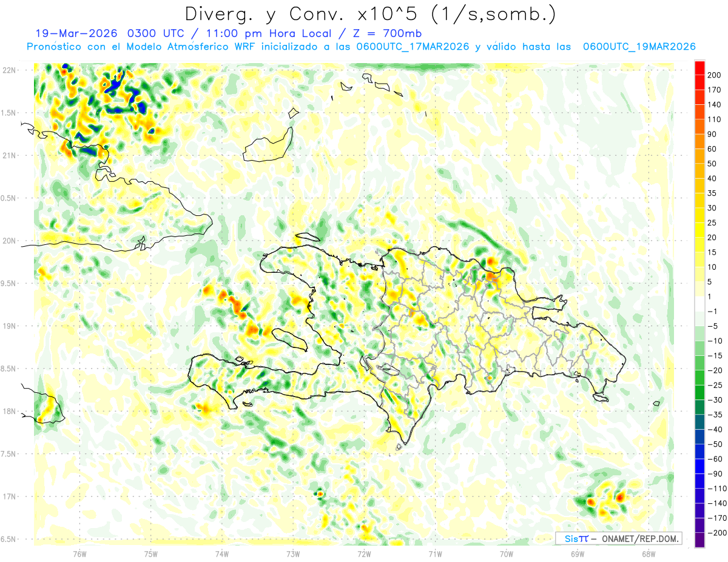This screenshot has height=562, width=728.
Task: Pick the topmost red colorbar swatch above 200
Action: pos(699,68)
